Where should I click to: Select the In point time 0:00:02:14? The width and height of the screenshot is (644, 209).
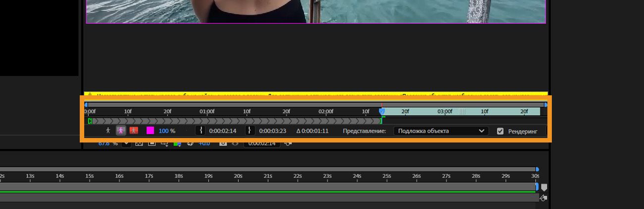[222, 131]
